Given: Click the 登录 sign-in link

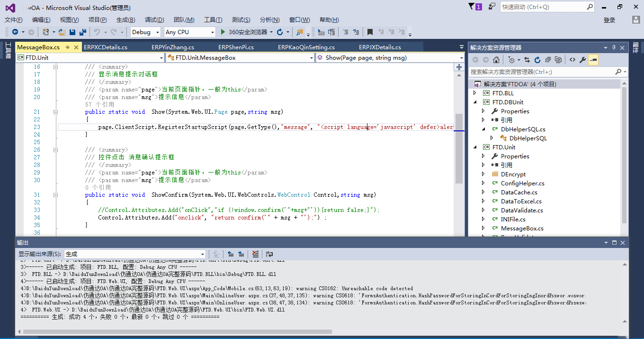Looking at the screenshot, I should [609, 20].
